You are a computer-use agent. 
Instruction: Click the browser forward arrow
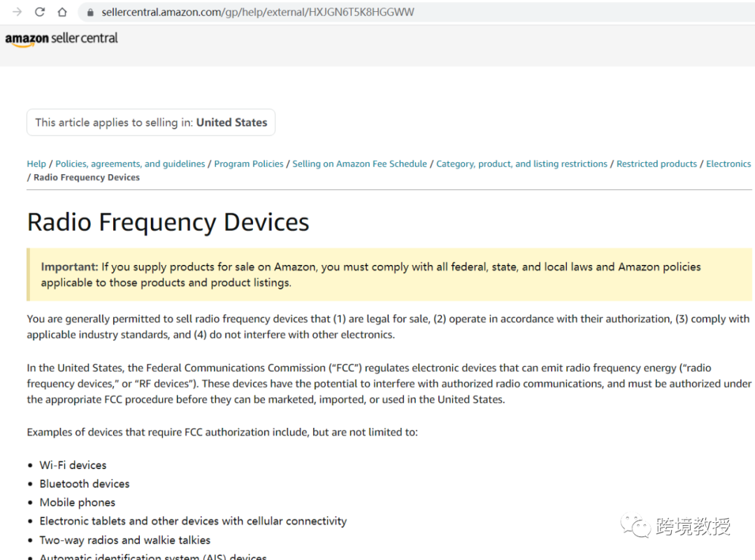17,12
